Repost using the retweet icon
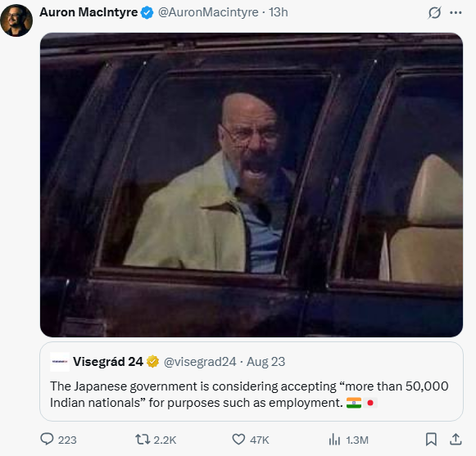 (x=143, y=439)
